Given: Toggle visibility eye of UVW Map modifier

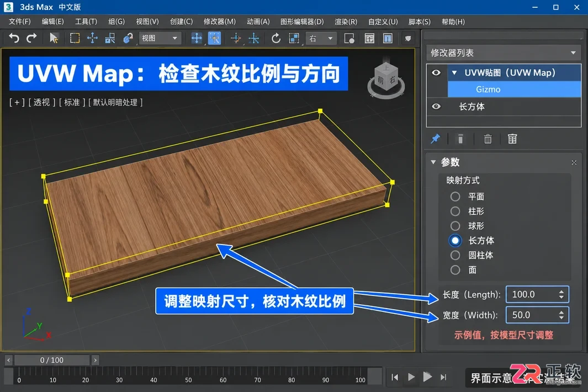Looking at the screenshot, I should [436, 72].
